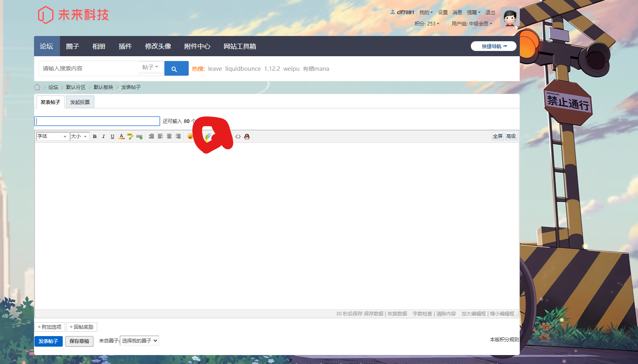Switch to the 发起投票 tab
Viewport: 638px width, 364px height.
point(80,102)
